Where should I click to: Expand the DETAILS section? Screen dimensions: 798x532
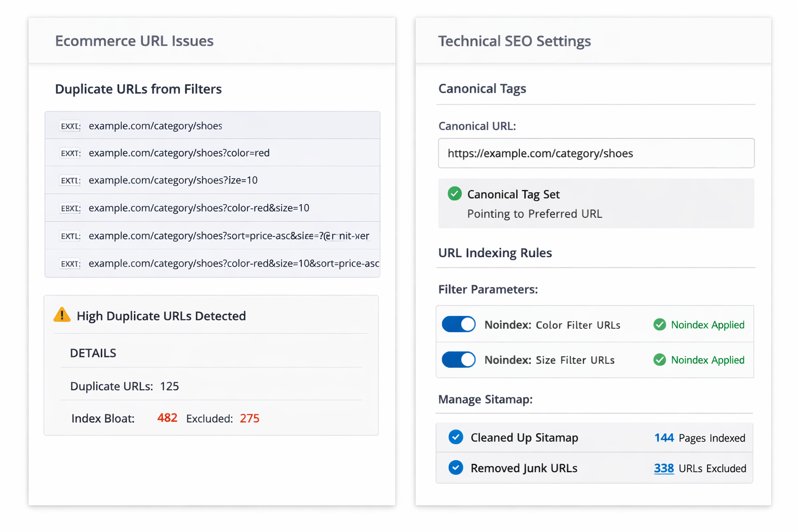93,353
